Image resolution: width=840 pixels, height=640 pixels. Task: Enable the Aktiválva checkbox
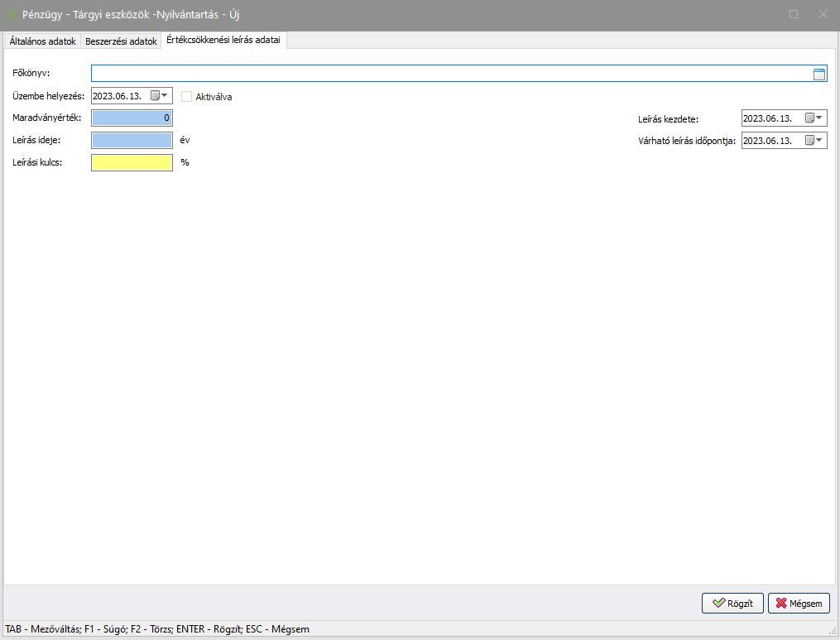click(x=186, y=96)
